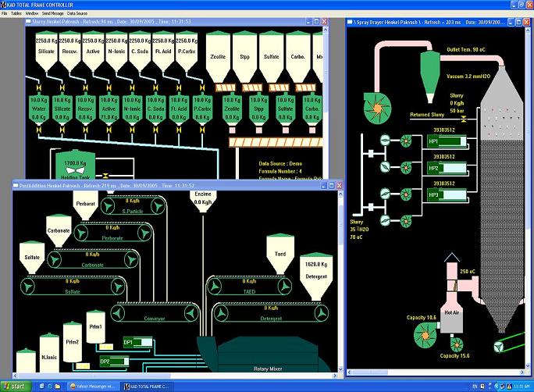Click the Detergent hopper showing 1620.0 Kg
The image size is (534, 392).
(x=316, y=276)
